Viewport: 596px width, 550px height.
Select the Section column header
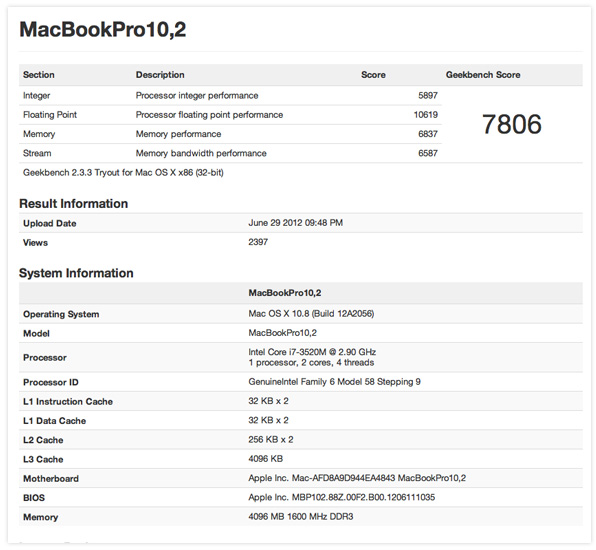tap(38, 75)
